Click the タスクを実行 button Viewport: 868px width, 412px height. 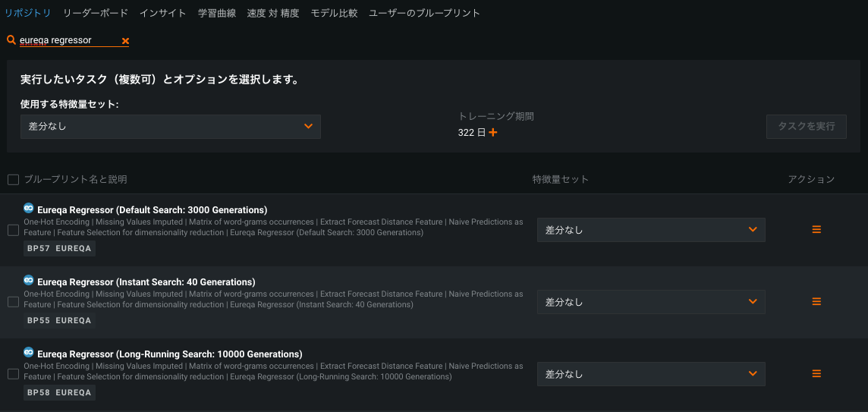click(806, 126)
